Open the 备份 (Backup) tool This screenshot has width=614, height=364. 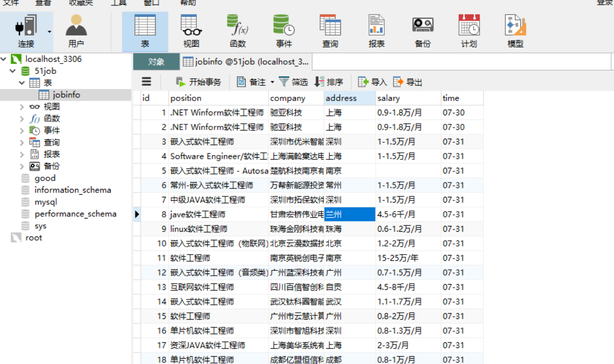pyautogui.click(x=422, y=31)
